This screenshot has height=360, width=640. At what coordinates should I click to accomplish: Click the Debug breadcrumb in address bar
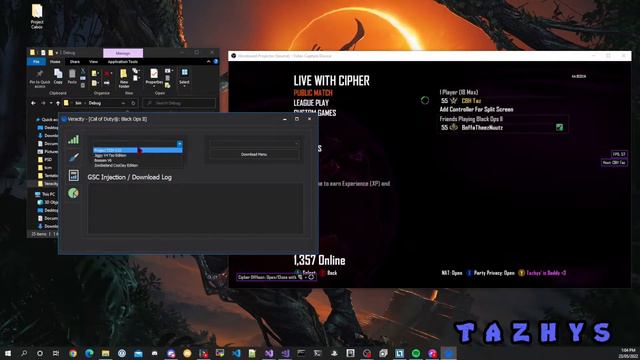(95, 103)
